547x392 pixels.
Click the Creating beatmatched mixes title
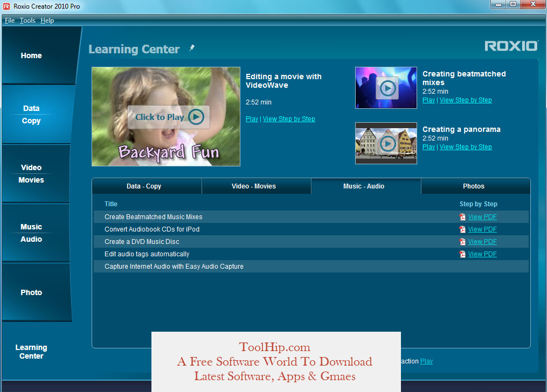pyautogui.click(x=464, y=78)
